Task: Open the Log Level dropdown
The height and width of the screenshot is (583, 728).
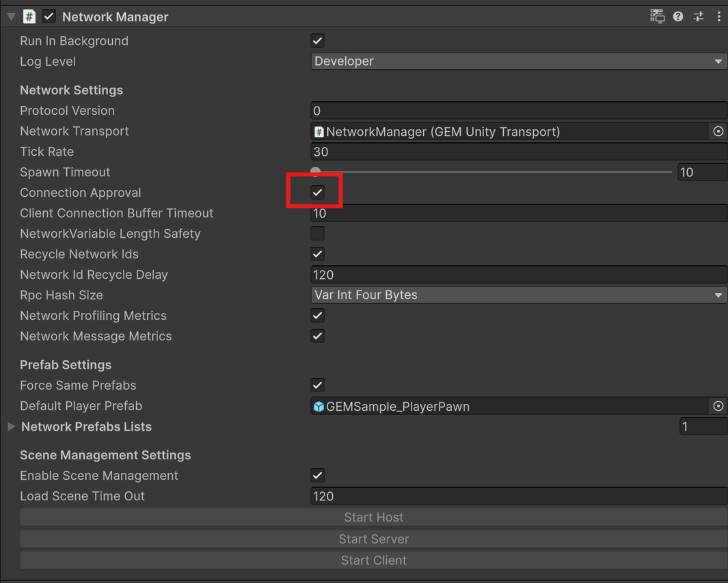Action: pos(518,62)
